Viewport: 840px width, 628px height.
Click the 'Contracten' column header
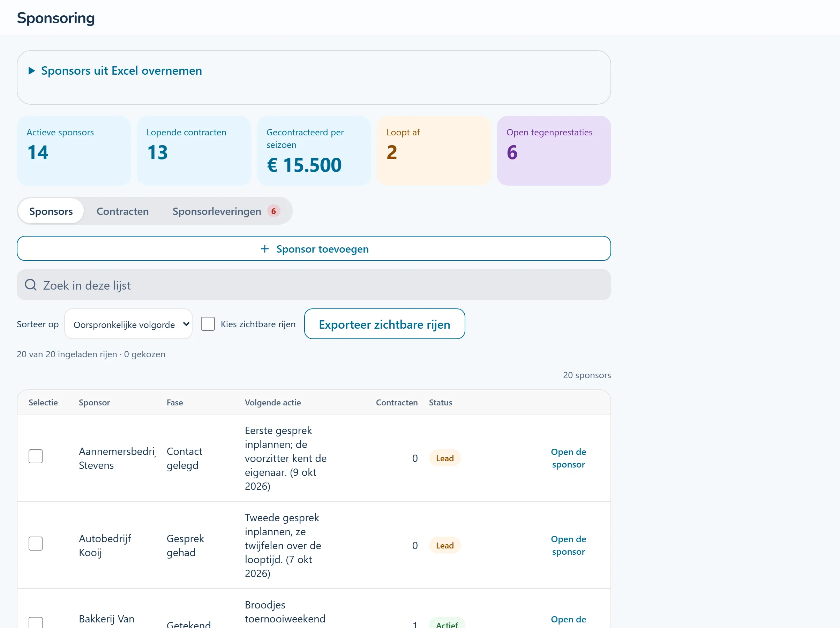tap(397, 403)
